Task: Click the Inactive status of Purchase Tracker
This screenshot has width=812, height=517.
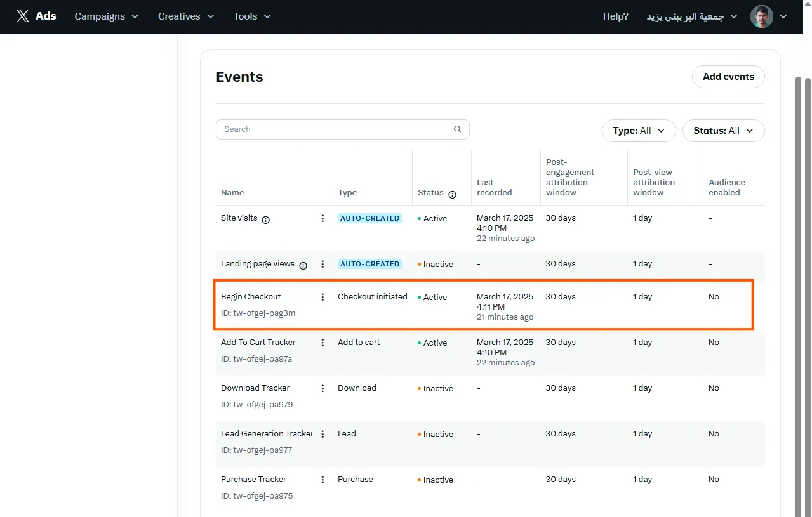Action: coord(436,480)
